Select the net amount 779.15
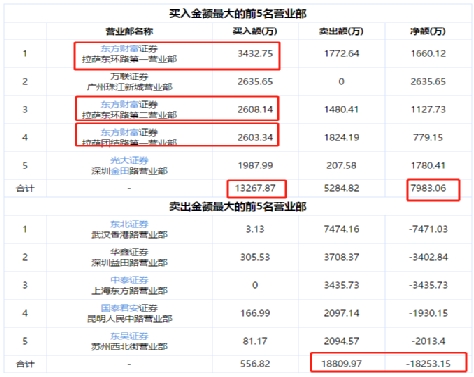Viewport: 474px width, 377px height. tap(428, 138)
